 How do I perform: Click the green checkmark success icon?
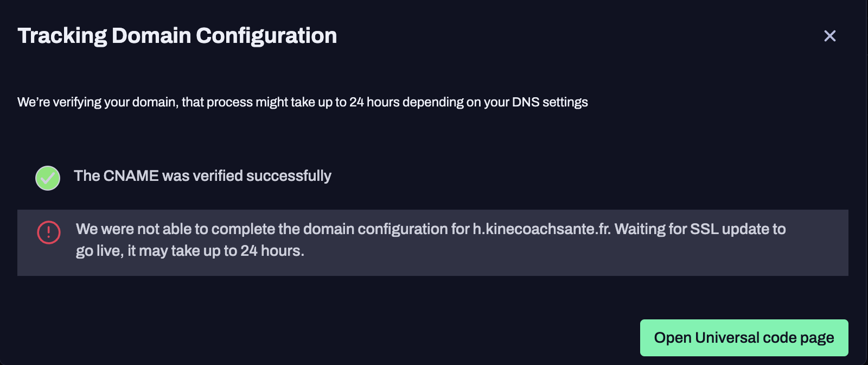pos(48,178)
